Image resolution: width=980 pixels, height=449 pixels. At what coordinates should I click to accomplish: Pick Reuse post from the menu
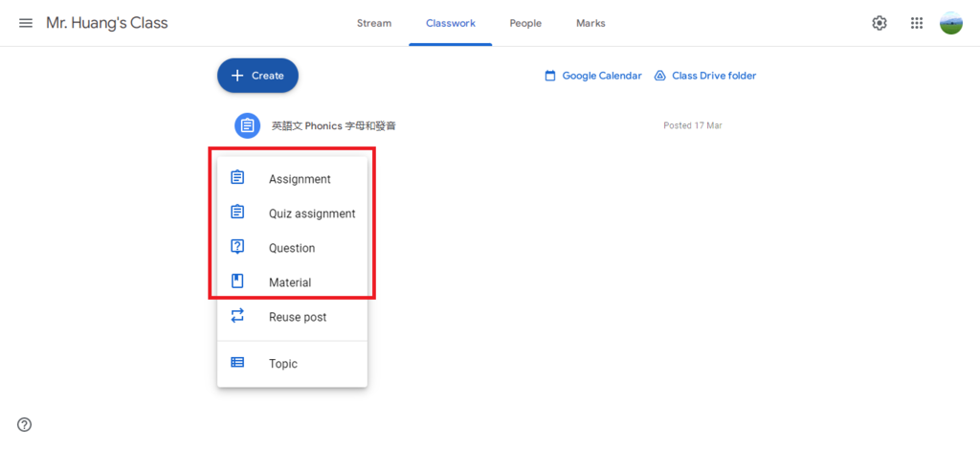[292, 317]
